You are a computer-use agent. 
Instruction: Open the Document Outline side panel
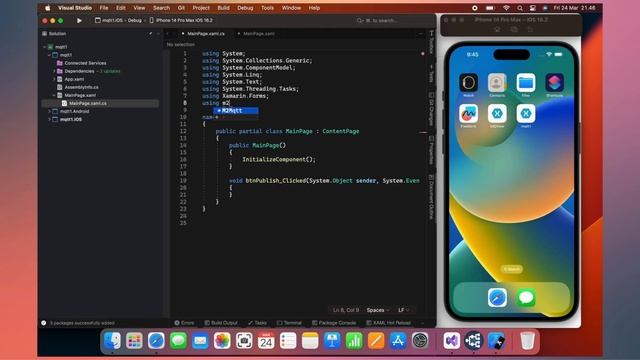pos(431,197)
